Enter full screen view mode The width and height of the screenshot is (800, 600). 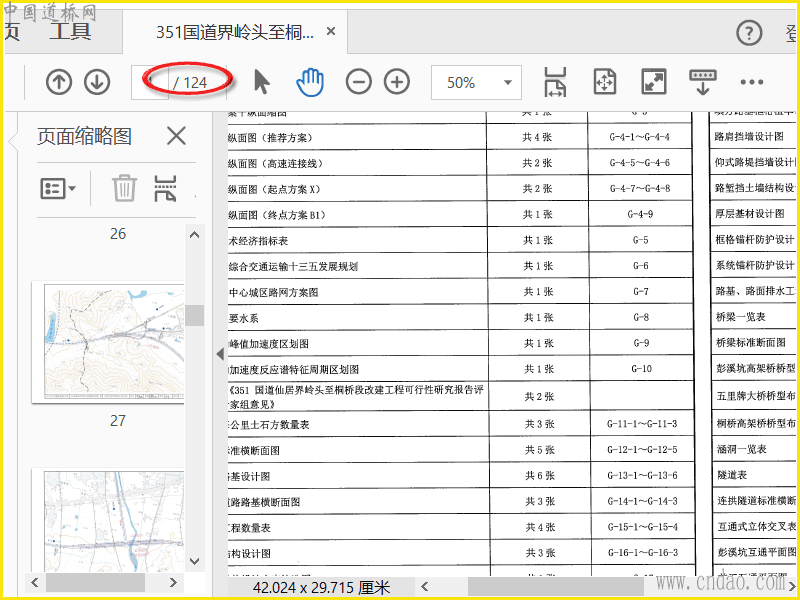(x=654, y=82)
